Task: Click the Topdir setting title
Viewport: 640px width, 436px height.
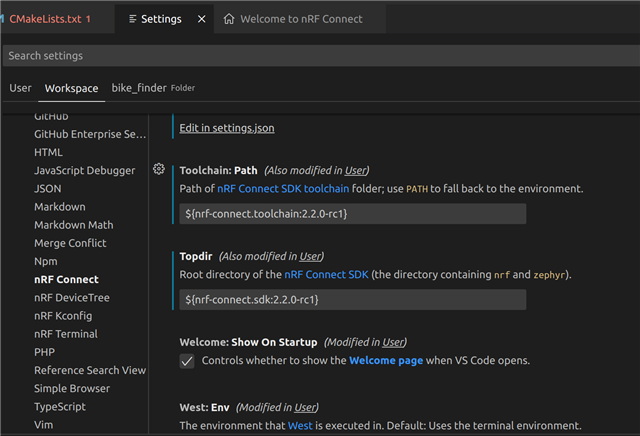Action: click(x=196, y=256)
